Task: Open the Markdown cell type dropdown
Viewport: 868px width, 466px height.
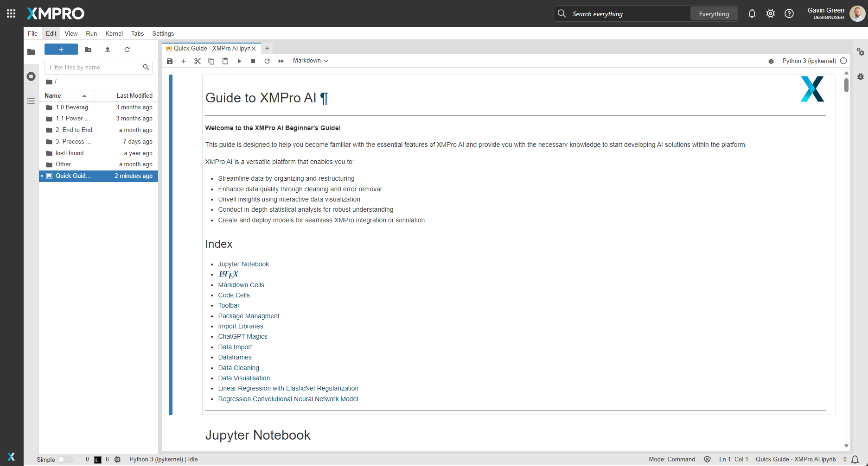Action: coord(310,61)
